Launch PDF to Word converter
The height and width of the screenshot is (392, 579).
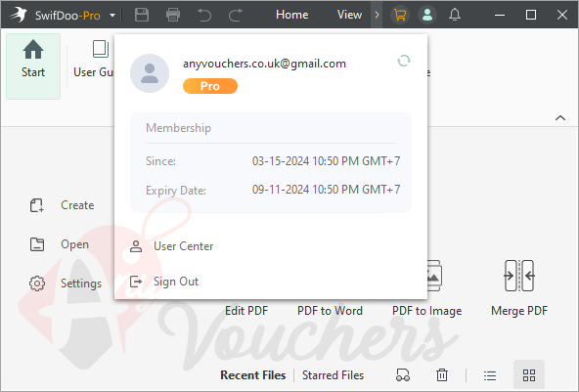pyautogui.click(x=331, y=311)
